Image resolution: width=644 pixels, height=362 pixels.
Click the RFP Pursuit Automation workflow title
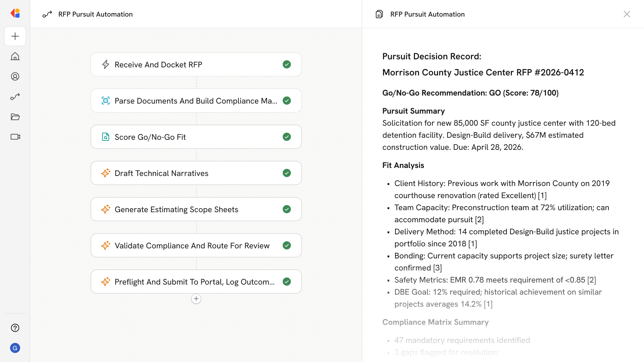click(x=95, y=14)
